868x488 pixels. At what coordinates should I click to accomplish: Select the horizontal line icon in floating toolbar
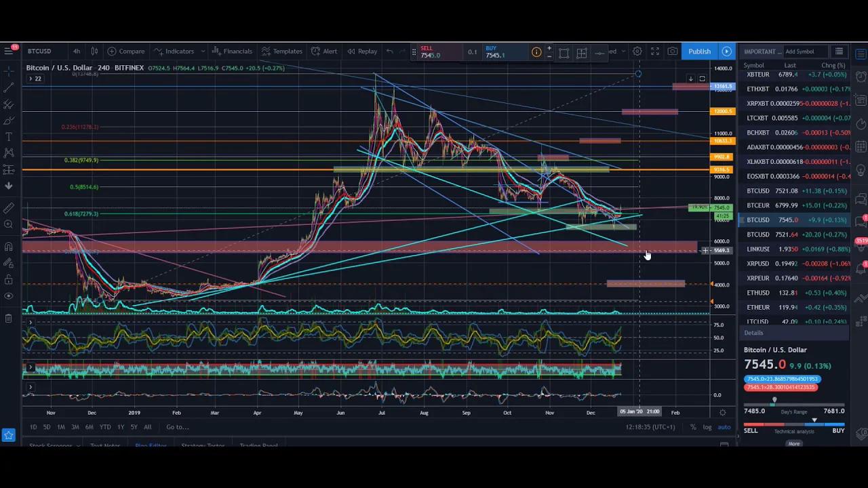coord(599,53)
